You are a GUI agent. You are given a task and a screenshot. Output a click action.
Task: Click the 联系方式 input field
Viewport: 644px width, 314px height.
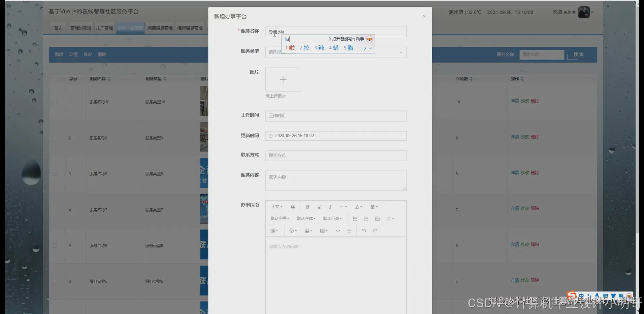(x=335, y=155)
